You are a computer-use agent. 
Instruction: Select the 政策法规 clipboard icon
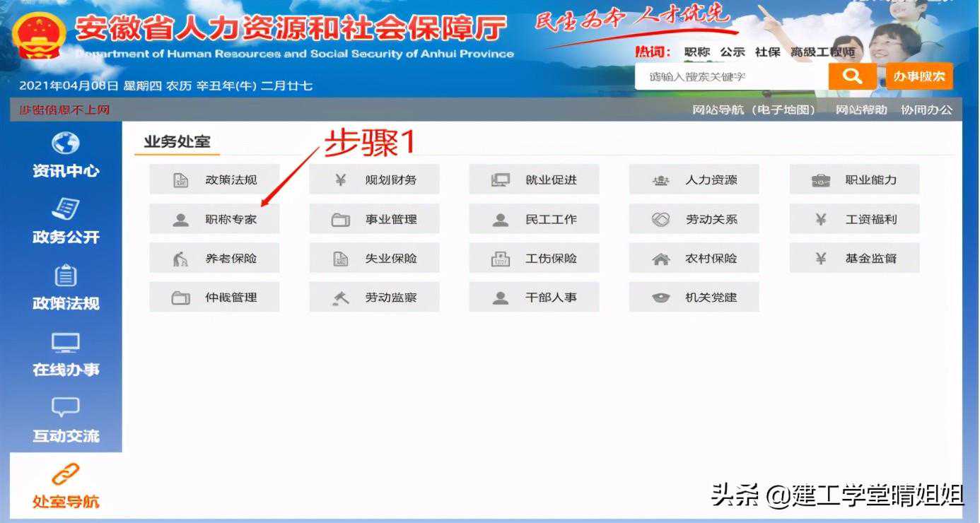tap(66, 276)
